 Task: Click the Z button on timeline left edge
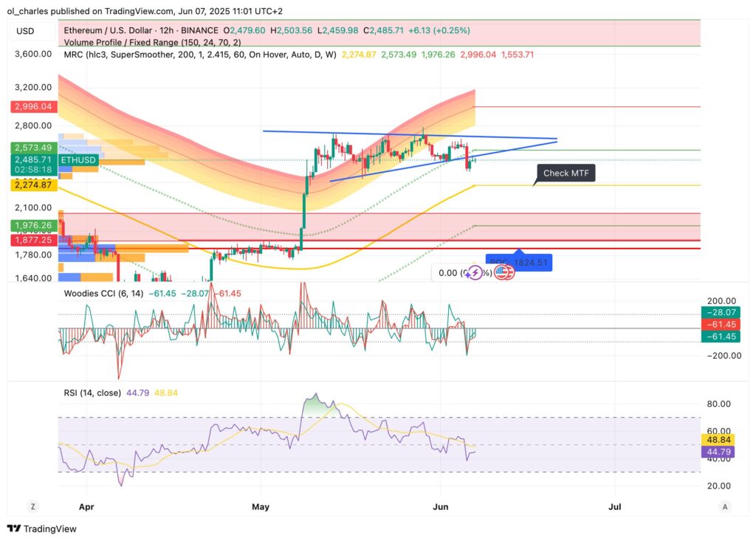[x=32, y=507]
